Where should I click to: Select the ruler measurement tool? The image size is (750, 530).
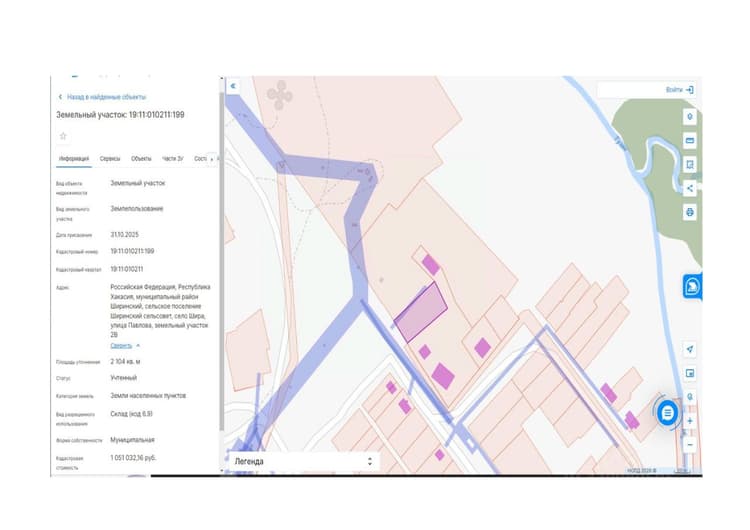point(690,141)
